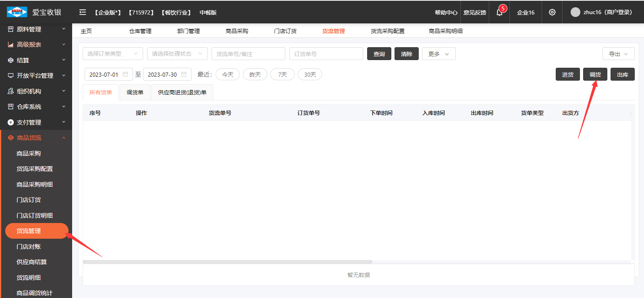Click the 高级报表 chart icon
Image resolution: width=644 pixels, height=298 pixels.
click(x=11, y=45)
